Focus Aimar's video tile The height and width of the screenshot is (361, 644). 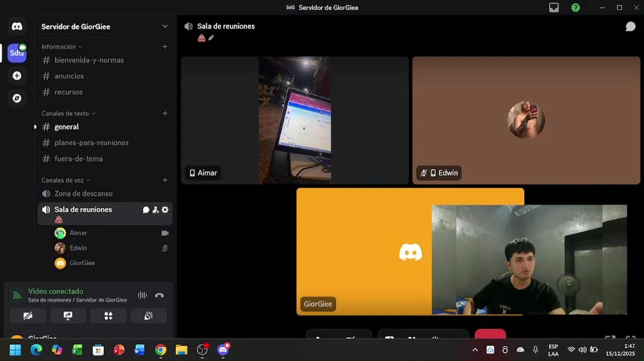(x=295, y=120)
